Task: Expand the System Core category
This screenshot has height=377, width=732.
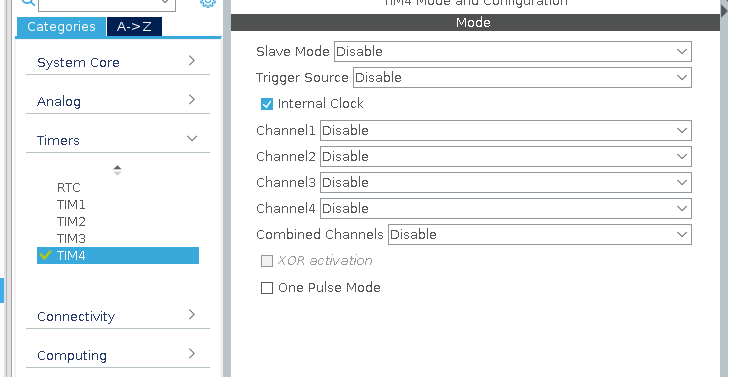Action: pyautogui.click(x=118, y=62)
